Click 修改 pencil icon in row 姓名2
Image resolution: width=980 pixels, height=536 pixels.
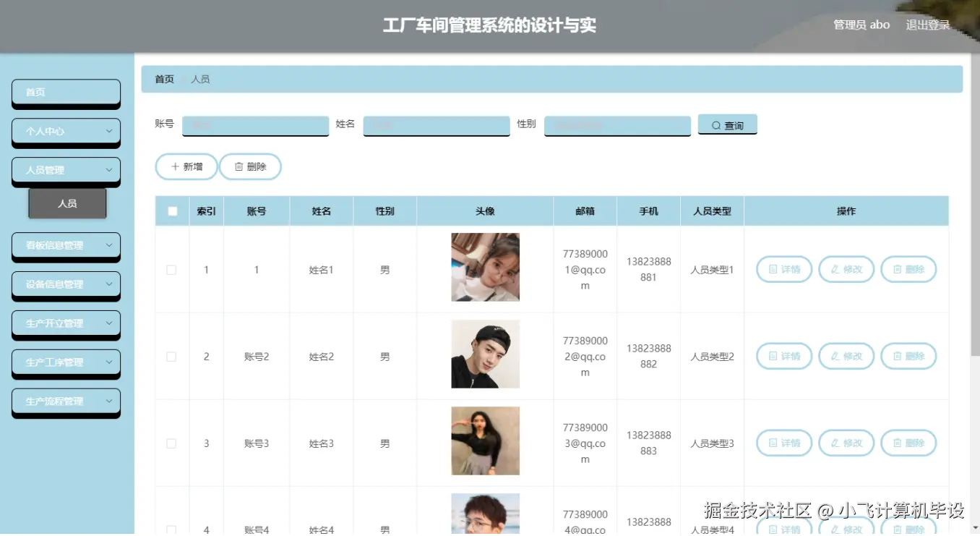[x=835, y=356]
